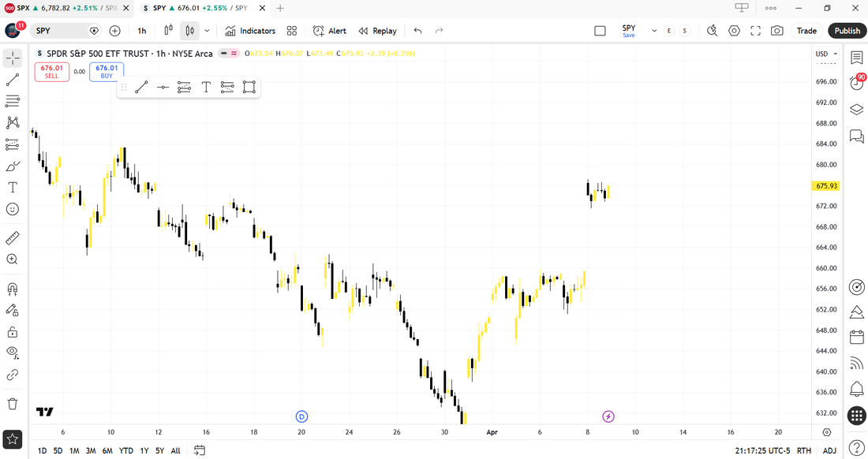Select the rectangle tool in floating toolbar
Image resolution: width=868 pixels, height=459 pixels.
(249, 87)
